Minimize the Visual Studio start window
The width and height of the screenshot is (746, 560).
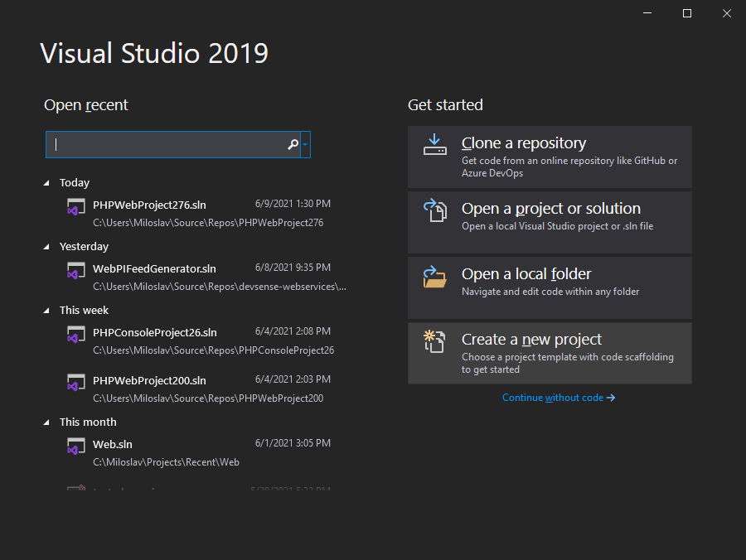[x=647, y=13]
